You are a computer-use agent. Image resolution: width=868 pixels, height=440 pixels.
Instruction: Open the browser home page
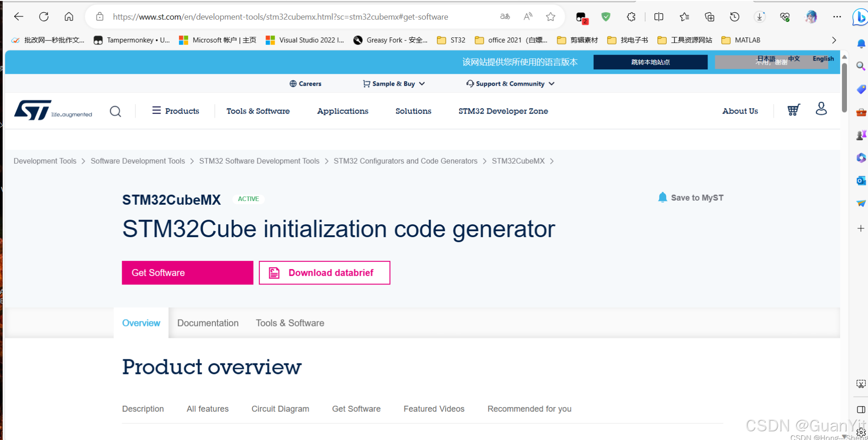pos(69,17)
